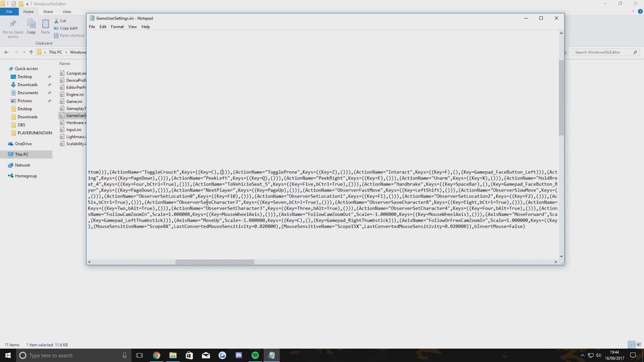Click the Notepad horizontal scrollbar thumb
The height and width of the screenshot is (362, 644).
215,262
